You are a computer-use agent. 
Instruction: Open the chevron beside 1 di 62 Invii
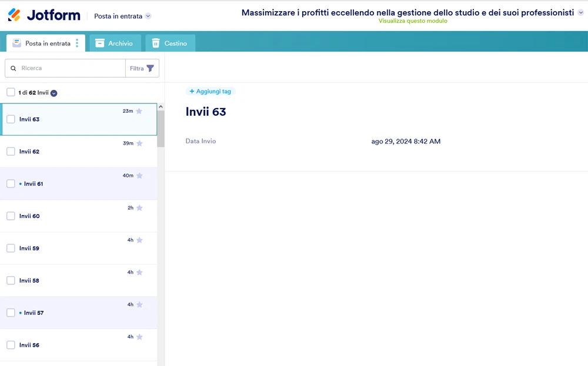point(53,92)
